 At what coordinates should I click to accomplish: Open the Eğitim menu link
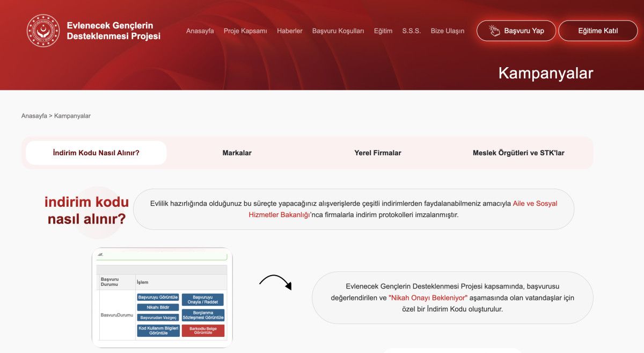tap(383, 31)
